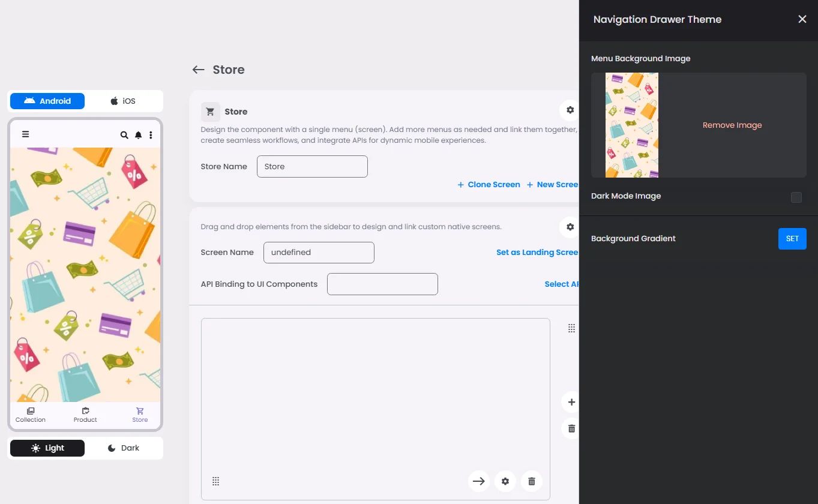Click the SET button for Background Gradient
This screenshot has width=818, height=504.
point(792,239)
